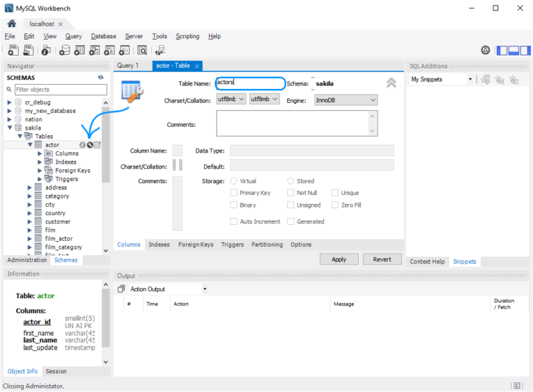Click the home tab icon
The image size is (533, 392).
(x=12, y=24)
